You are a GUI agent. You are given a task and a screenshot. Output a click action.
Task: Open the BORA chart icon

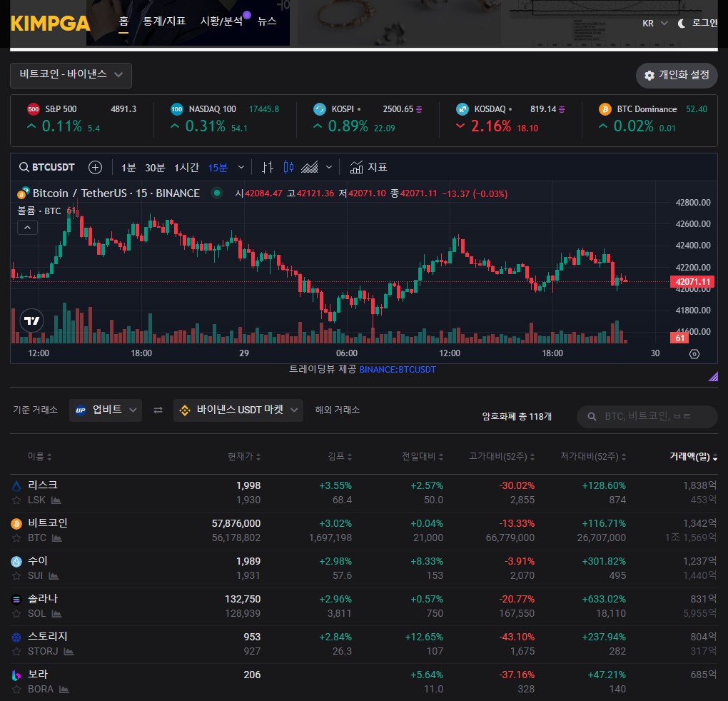click(x=64, y=690)
